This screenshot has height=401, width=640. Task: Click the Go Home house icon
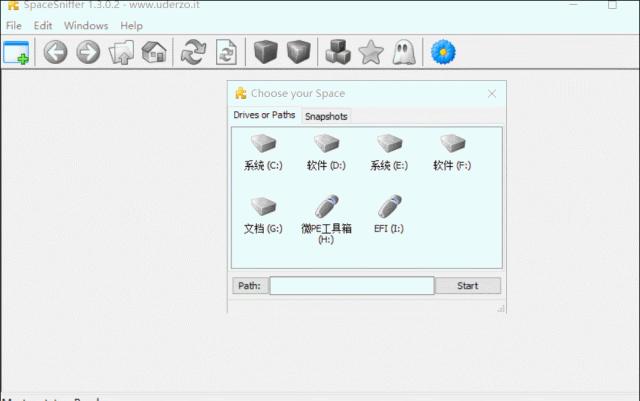154,52
